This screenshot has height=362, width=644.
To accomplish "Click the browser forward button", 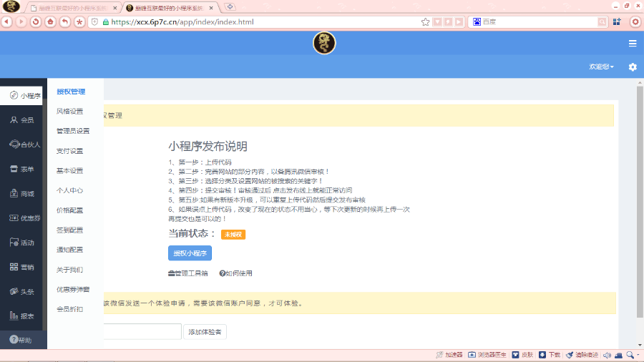I will coord(21,21).
